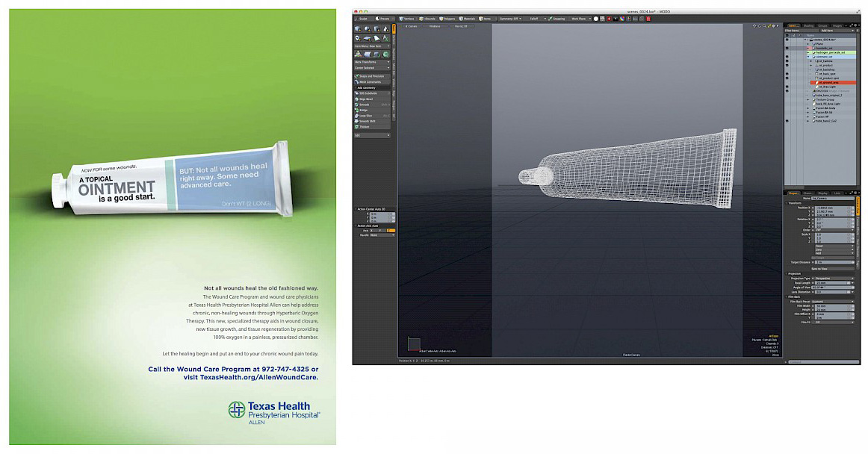
Task: Open the Add Item dropdown
Action: [837, 31]
